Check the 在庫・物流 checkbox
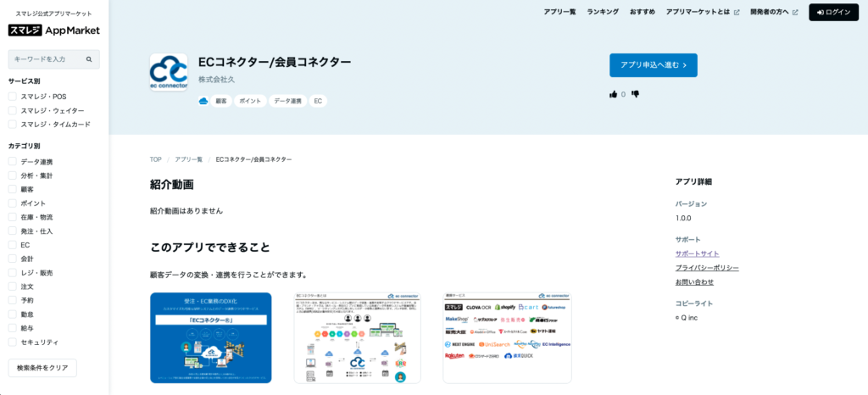 tap(12, 217)
